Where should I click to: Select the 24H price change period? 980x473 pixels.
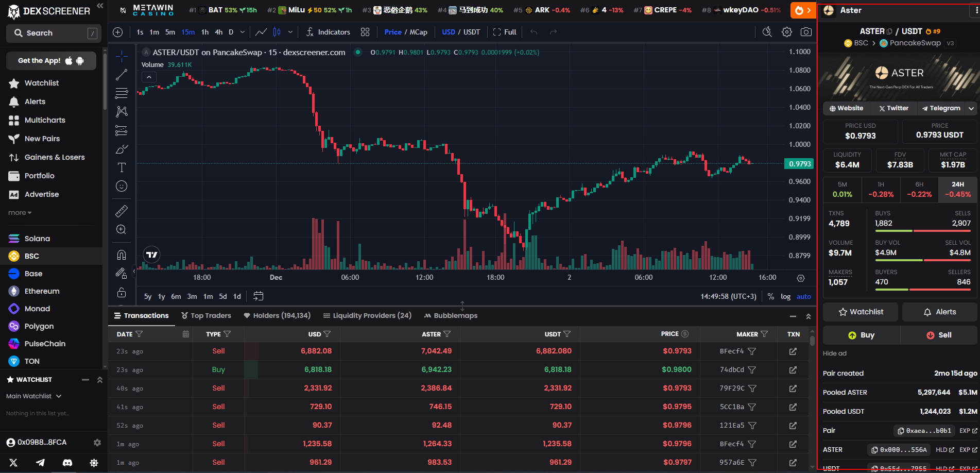pyautogui.click(x=957, y=189)
